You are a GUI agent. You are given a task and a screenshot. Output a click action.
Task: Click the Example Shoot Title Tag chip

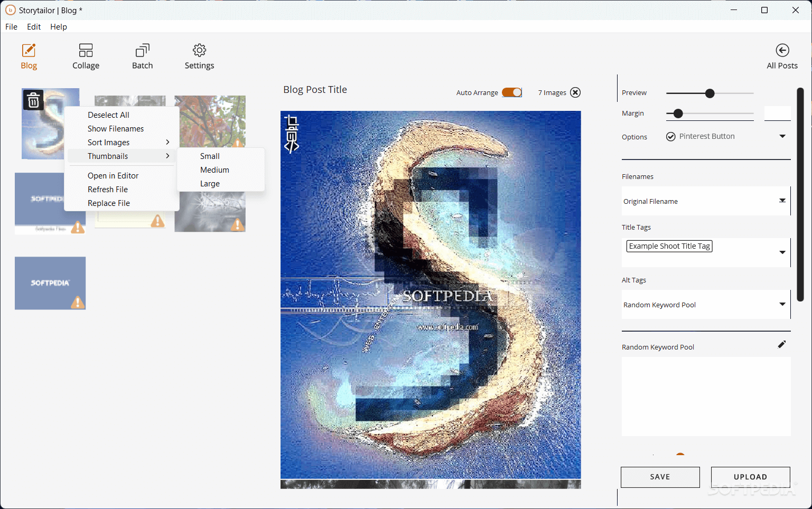669,246
